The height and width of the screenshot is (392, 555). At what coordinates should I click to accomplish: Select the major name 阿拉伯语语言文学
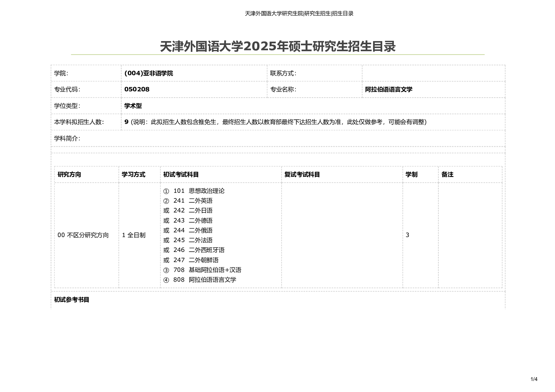point(389,89)
